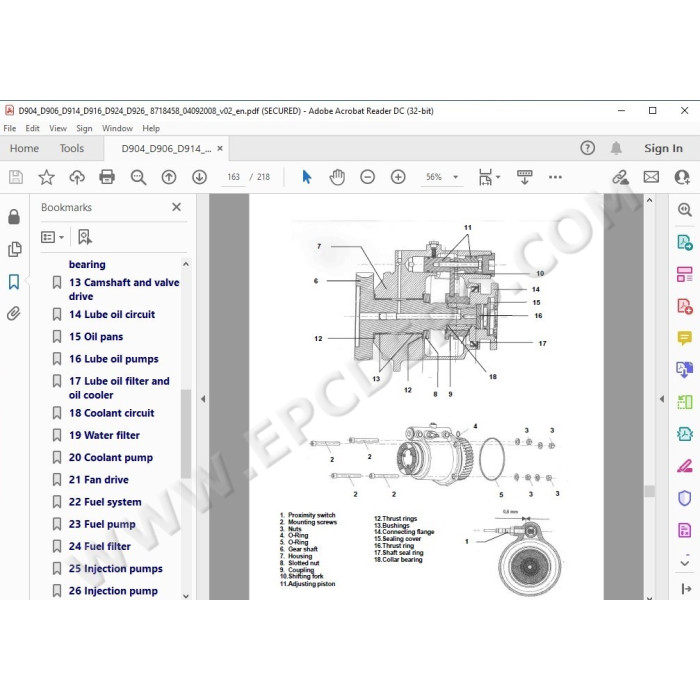Open Fill & Sign pen tool
The height and width of the screenshot is (700, 700).
click(685, 466)
